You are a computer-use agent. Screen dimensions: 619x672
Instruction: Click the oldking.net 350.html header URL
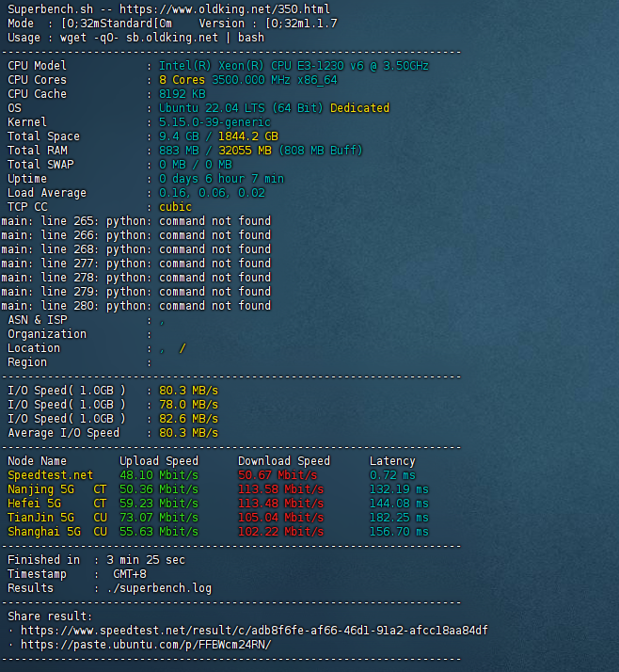click(x=224, y=9)
